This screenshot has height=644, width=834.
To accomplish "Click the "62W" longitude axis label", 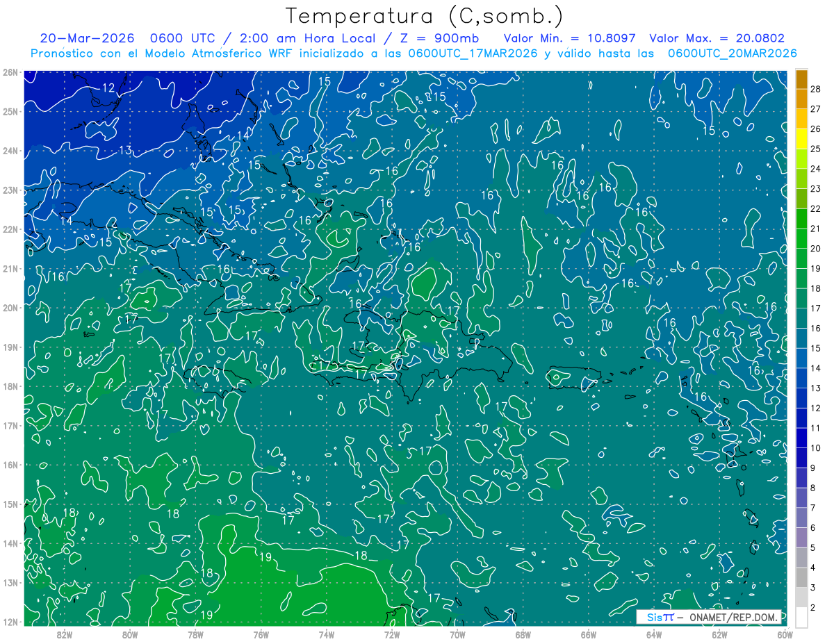I will pyautogui.click(x=720, y=634).
